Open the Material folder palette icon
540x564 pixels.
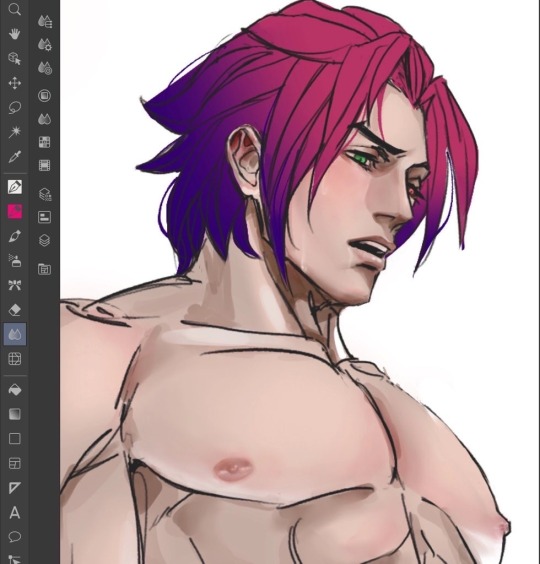(x=44, y=269)
